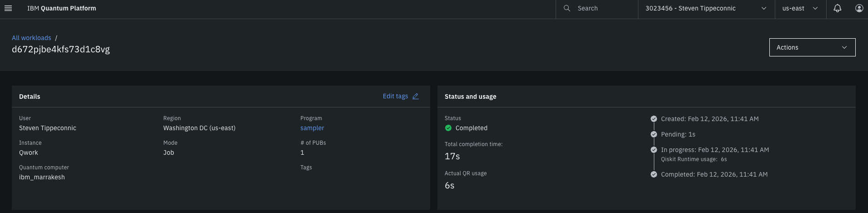Screen dimensions: 868x213
Task: Click the In progress timeline checkmark icon
Action: coord(653,150)
